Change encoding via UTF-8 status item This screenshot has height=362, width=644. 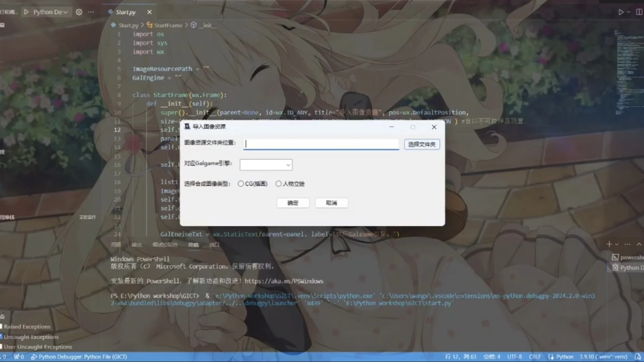(515, 357)
